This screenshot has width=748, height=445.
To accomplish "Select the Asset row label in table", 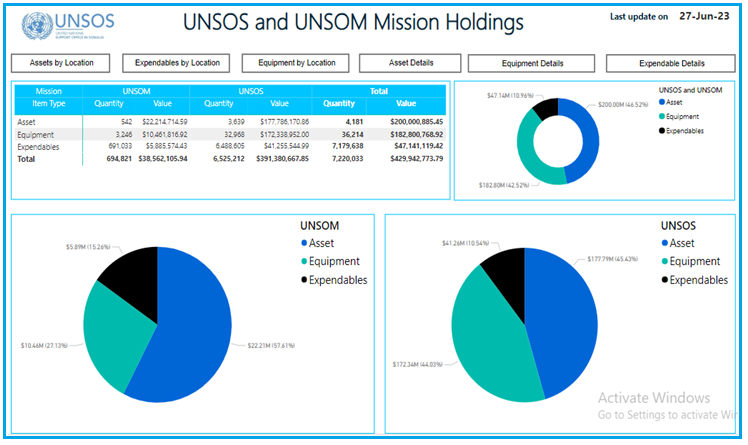I will click(x=26, y=122).
